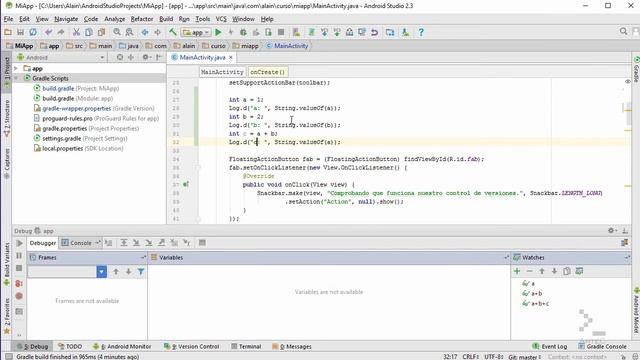640x360 pixels.
Task: Click the Undo arrow icon
Action: click(48, 32)
